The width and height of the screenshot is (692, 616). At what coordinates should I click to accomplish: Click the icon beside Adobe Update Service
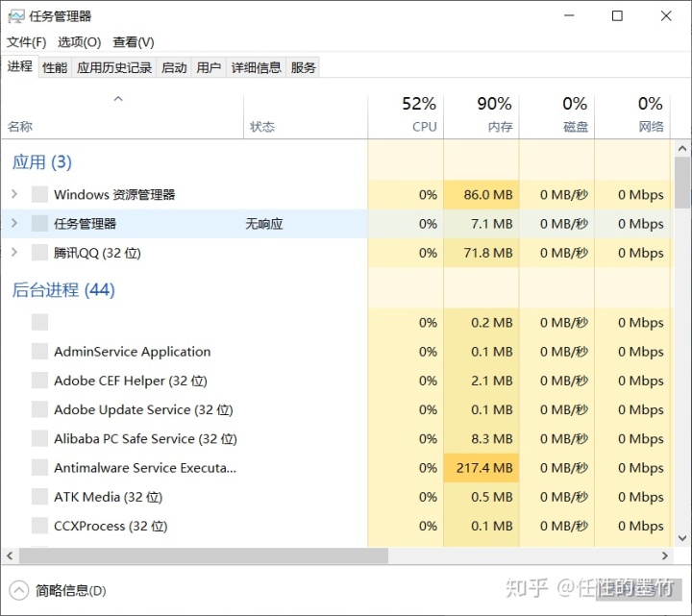tap(39, 410)
